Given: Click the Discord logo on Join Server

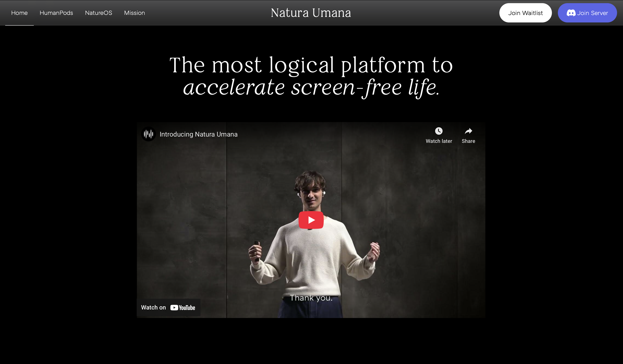Looking at the screenshot, I should point(571,13).
